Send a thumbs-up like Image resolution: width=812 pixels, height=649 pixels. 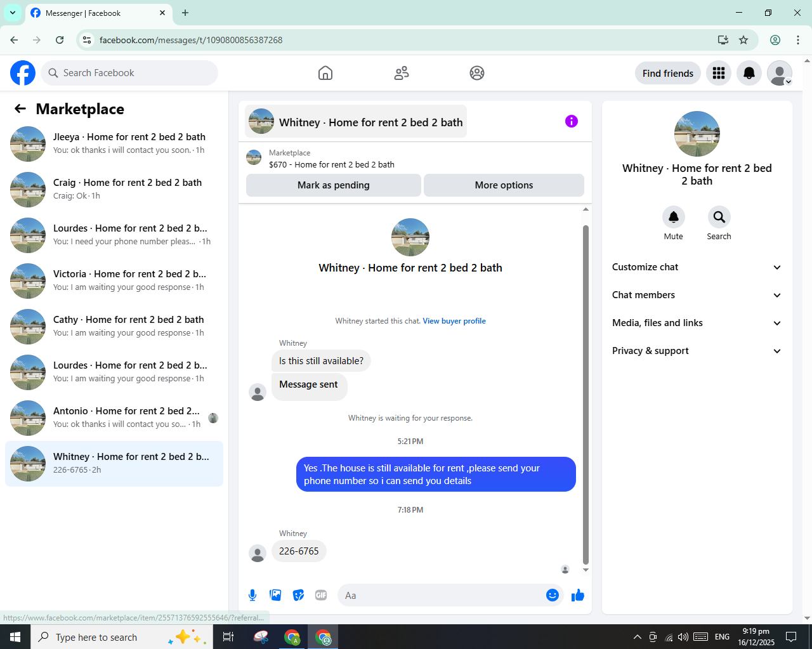coord(578,595)
